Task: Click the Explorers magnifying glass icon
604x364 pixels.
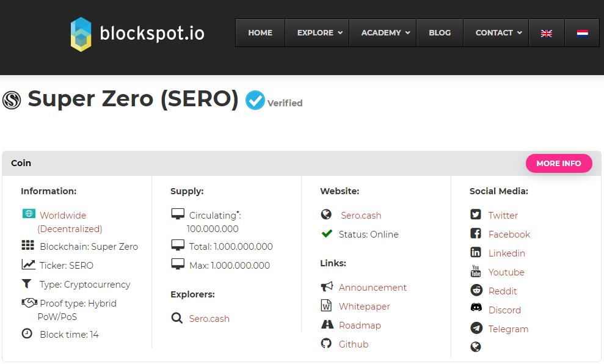Action: point(177,318)
